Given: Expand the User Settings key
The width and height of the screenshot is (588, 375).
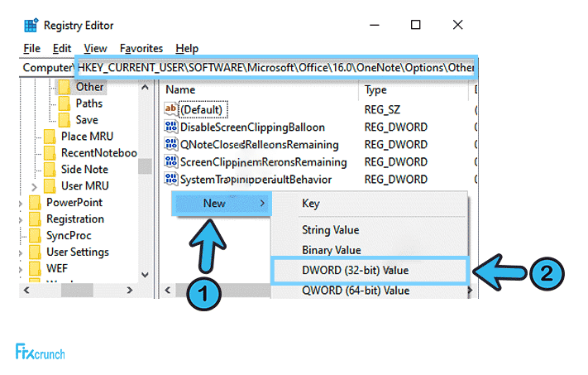Looking at the screenshot, I should pyautogui.click(x=21, y=253).
